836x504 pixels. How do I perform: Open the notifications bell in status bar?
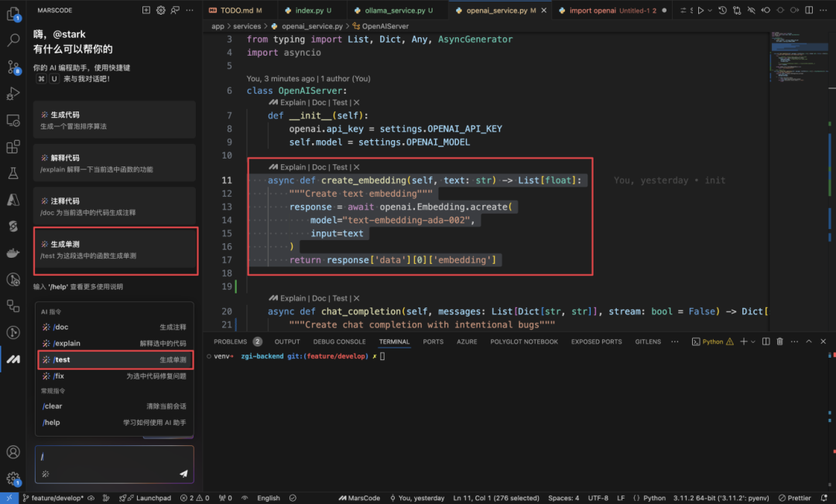pos(824,498)
